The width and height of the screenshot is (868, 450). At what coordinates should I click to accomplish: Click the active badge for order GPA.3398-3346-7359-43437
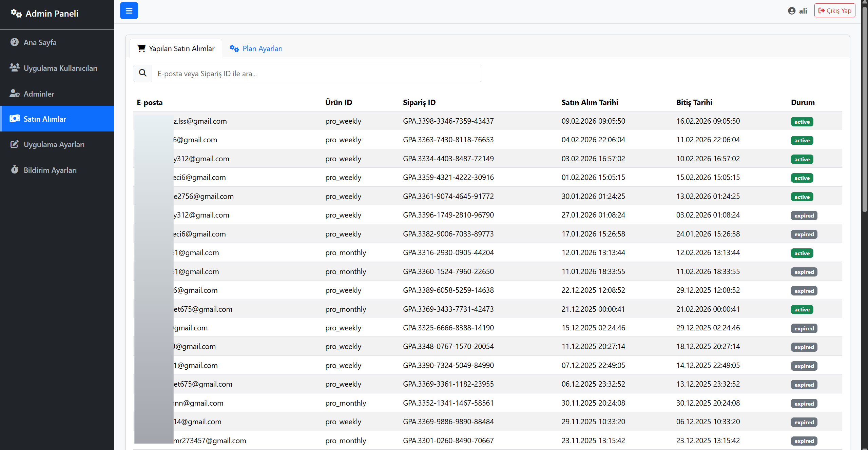coord(802,122)
